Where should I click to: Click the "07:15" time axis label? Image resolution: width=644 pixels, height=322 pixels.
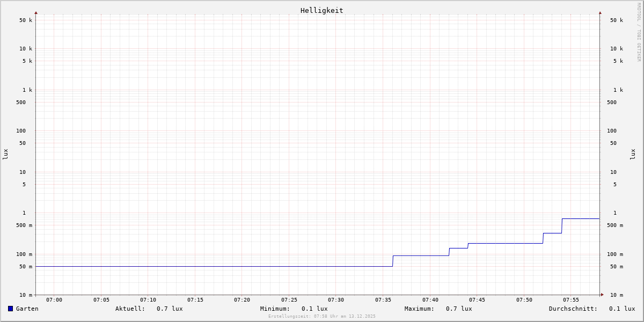(x=195, y=300)
